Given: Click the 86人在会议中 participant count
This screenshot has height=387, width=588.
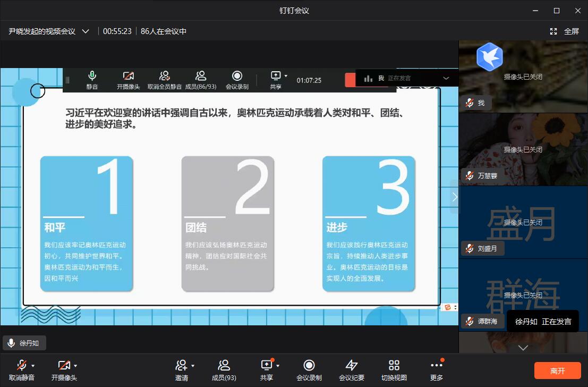Looking at the screenshot, I should point(164,31).
